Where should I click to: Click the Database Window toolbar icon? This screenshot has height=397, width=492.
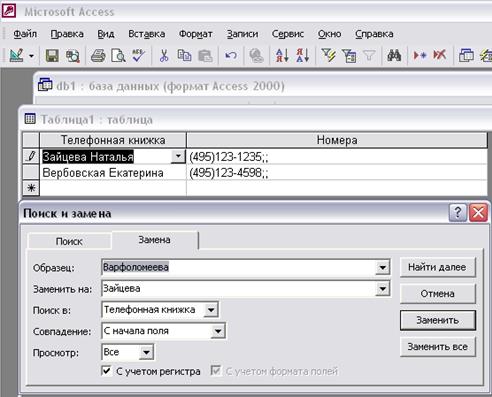pyautogui.click(x=466, y=56)
